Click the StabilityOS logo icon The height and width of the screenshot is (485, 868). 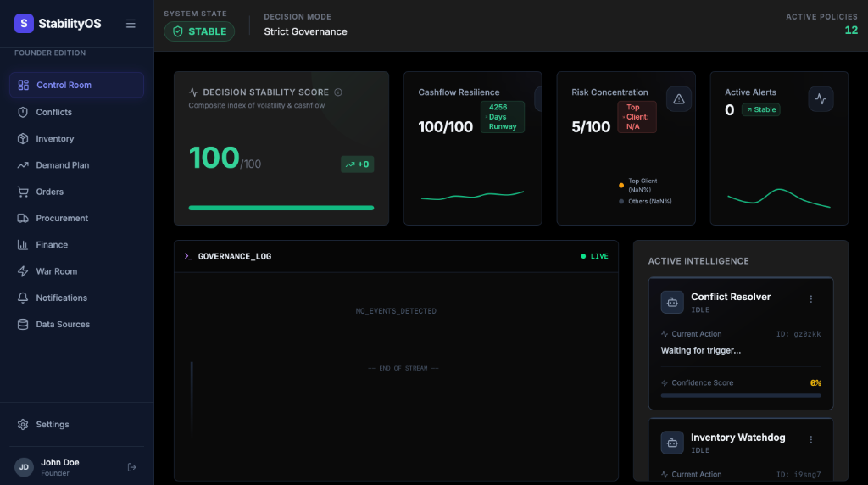click(24, 24)
